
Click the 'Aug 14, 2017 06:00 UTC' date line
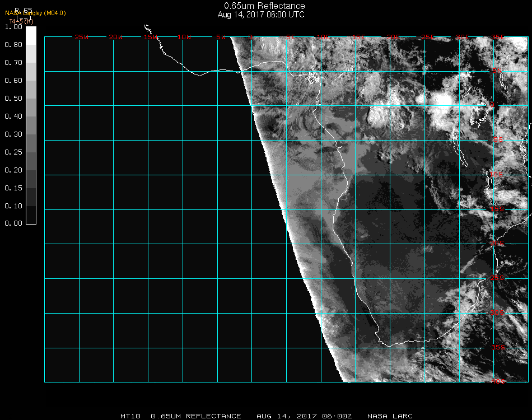coord(261,15)
